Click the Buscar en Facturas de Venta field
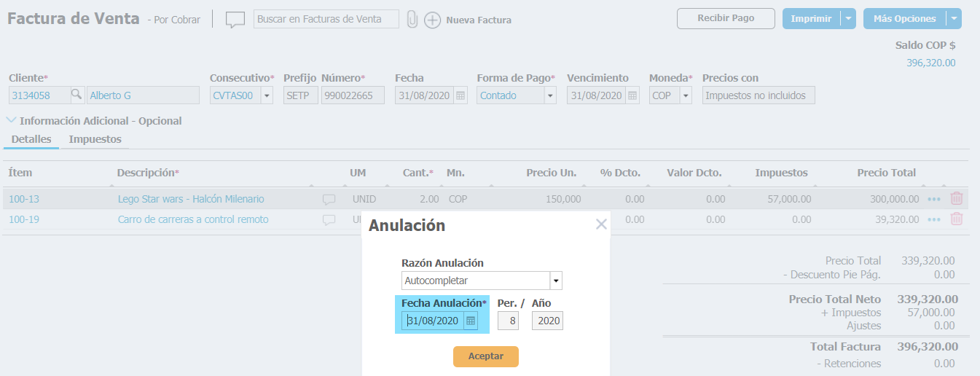980x376 pixels. 326,20
